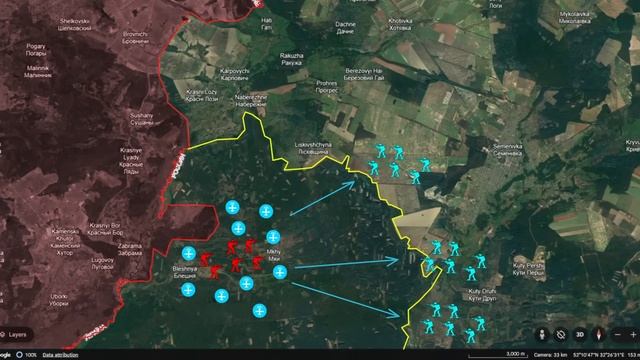
Task: Click the Krasnyi Bor label
Action: [x=105, y=229]
